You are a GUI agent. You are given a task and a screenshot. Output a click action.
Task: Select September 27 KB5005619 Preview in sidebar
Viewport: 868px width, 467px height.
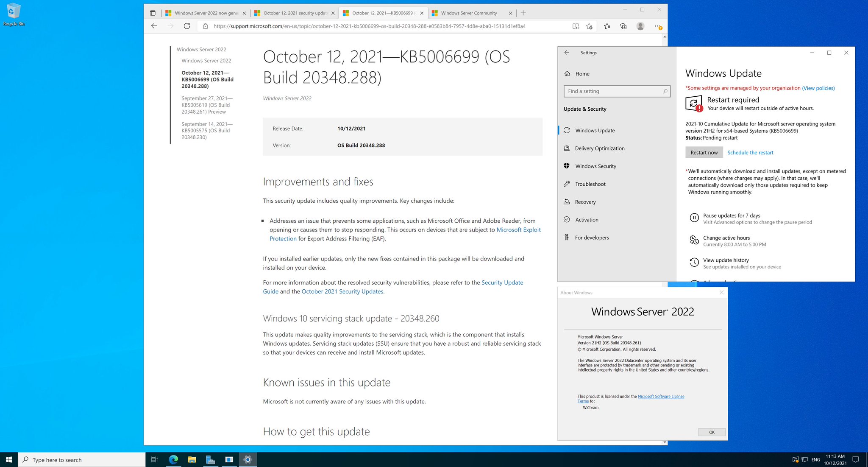click(207, 105)
